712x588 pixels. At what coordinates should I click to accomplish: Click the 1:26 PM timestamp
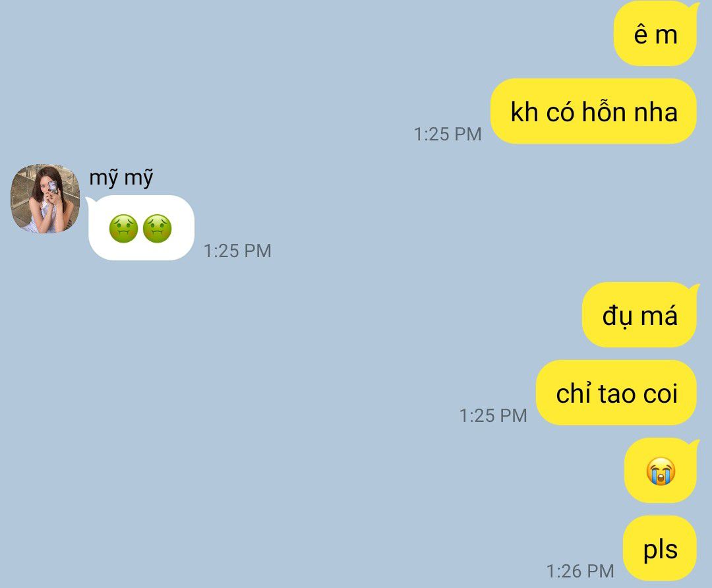click(x=580, y=571)
